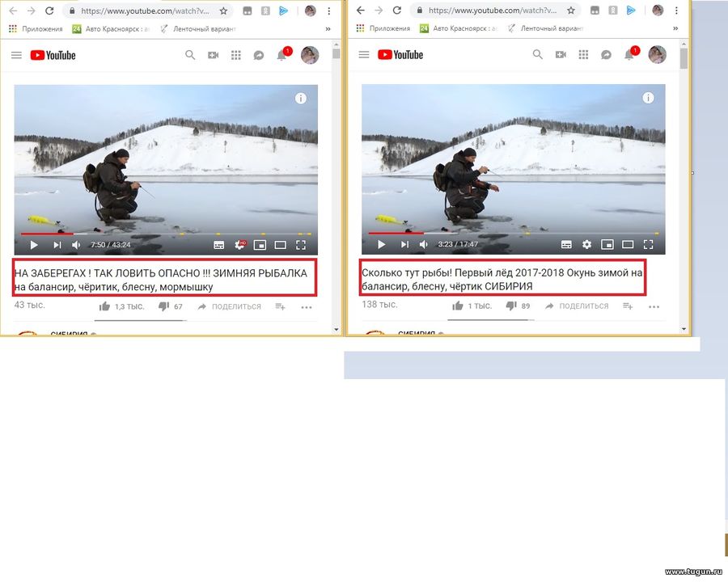This screenshot has height=582, width=728.
Task: Skip to next video in right player
Action: pos(404,245)
